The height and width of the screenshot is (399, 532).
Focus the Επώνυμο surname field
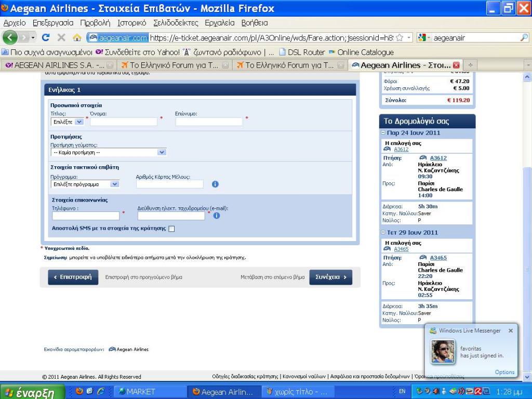tap(209, 122)
